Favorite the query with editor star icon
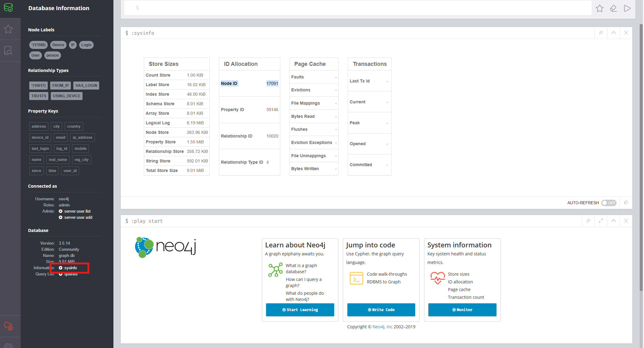The width and height of the screenshot is (644, 348). [x=599, y=8]
